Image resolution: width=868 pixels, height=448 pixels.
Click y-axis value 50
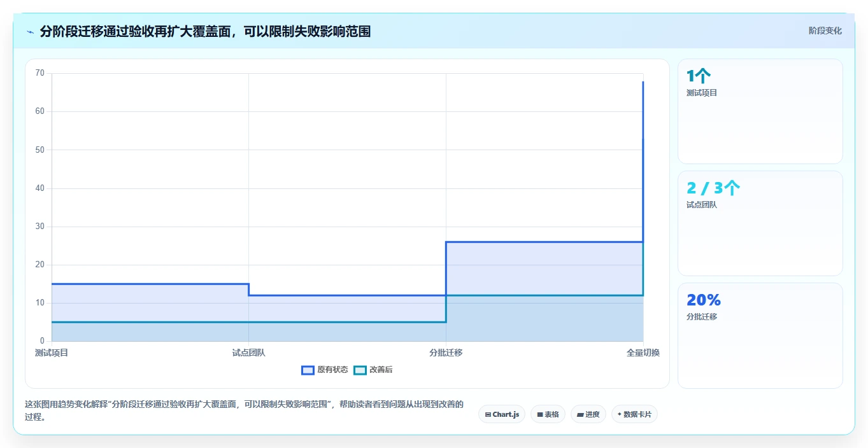click(x=40, y=150)
